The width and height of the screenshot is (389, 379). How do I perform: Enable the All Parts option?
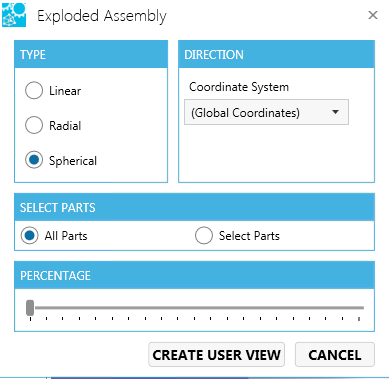coord(29,236)
